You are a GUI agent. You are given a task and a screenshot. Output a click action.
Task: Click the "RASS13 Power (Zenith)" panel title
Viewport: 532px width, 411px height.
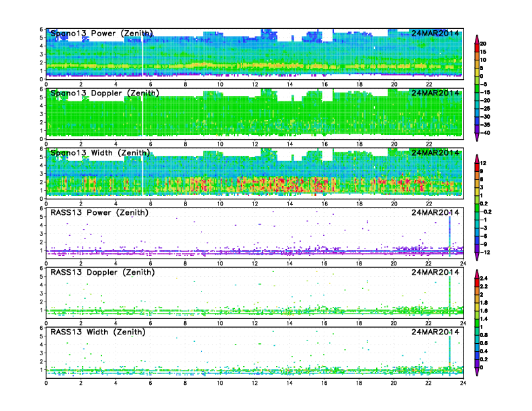pyautogui.click(x=99, y=212)
